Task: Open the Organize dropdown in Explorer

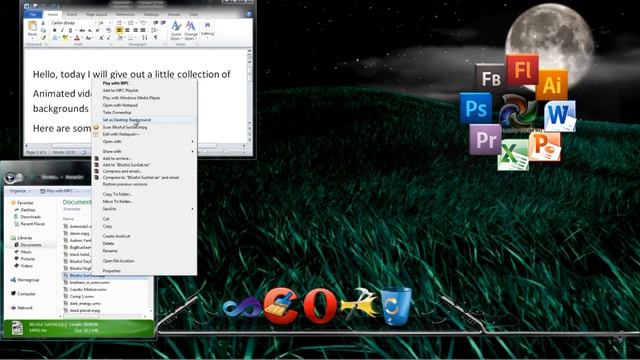Action: click(x=20, y=191)
